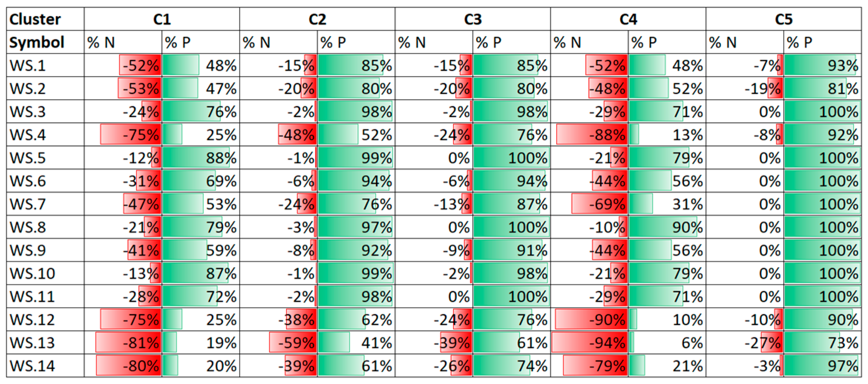Select the Cluster label cell
This screenshot has height=384, width=868.
(35, 19)
